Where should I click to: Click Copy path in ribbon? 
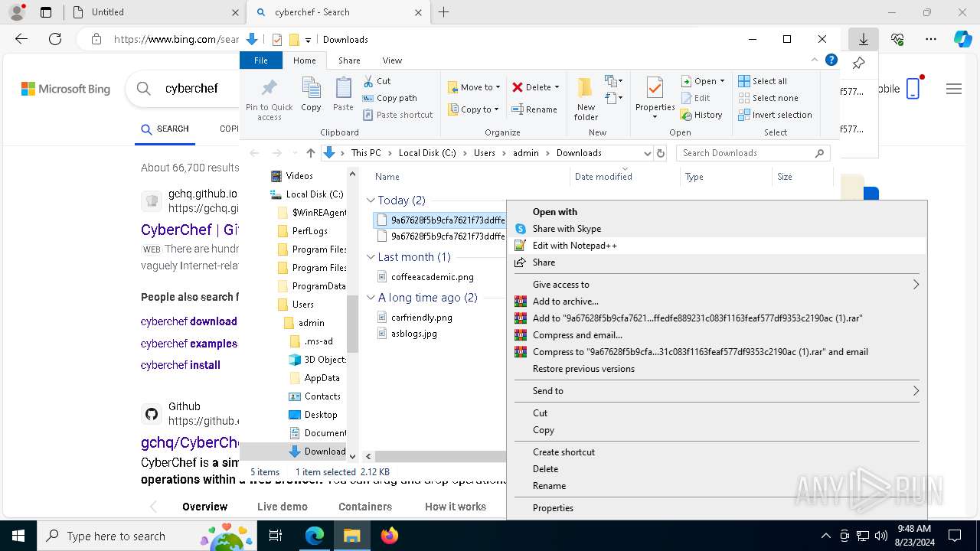tap(390, 98)
